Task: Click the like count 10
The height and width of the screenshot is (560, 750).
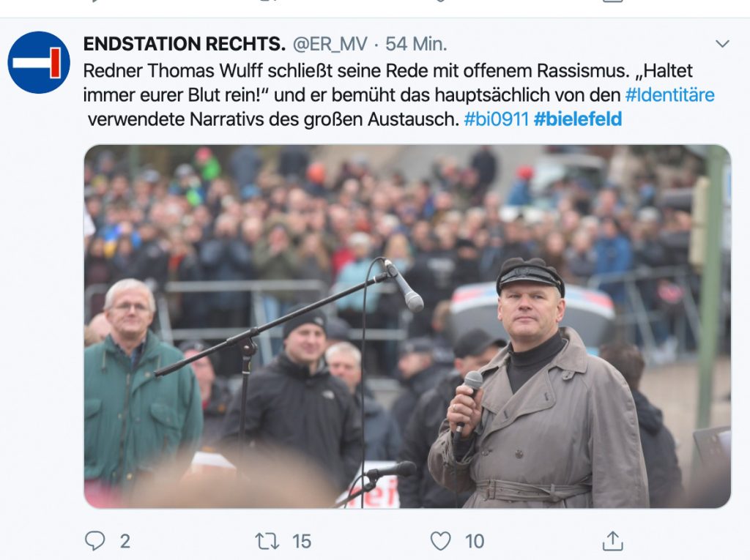Action: (475, 542)
